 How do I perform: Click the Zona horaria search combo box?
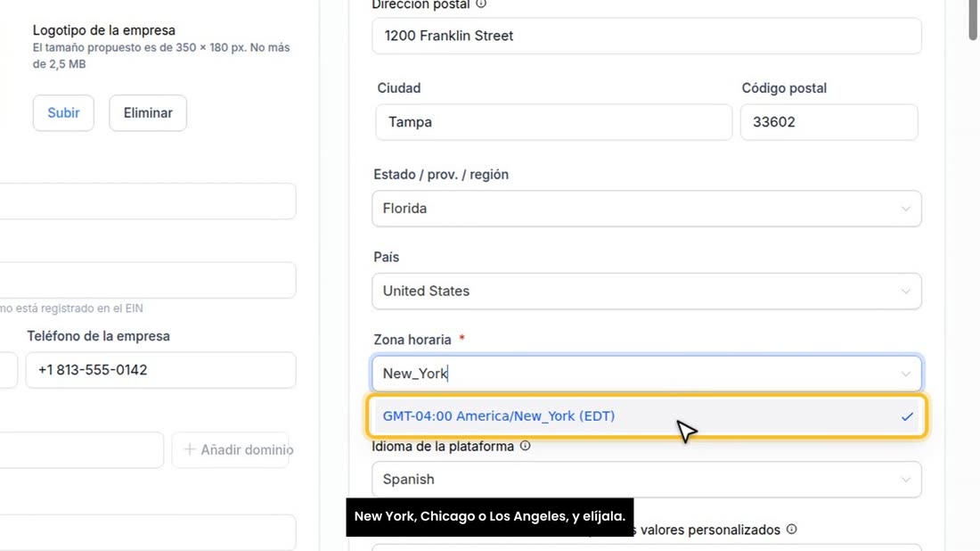coord(646,374)
